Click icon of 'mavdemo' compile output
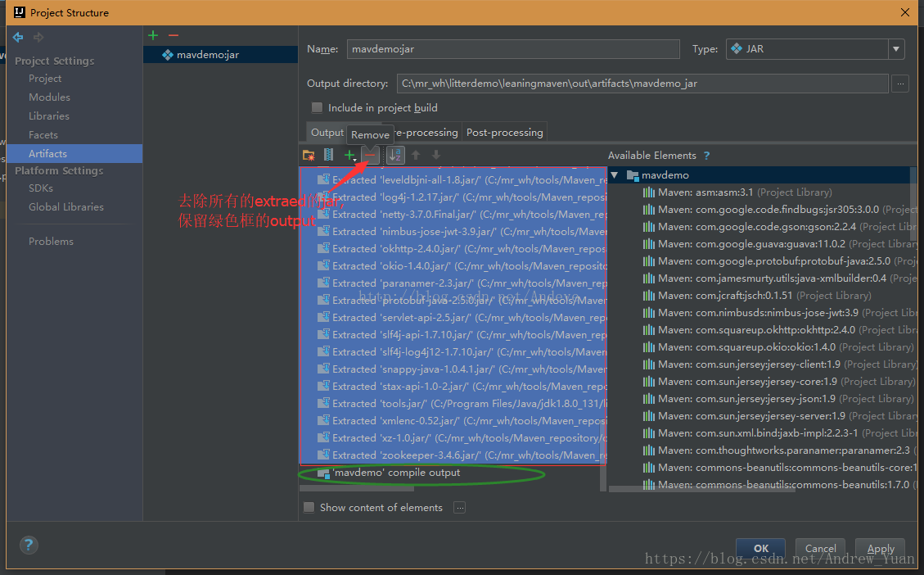The height and width of the screenshot is (575, 924). [x=323, y=473]
